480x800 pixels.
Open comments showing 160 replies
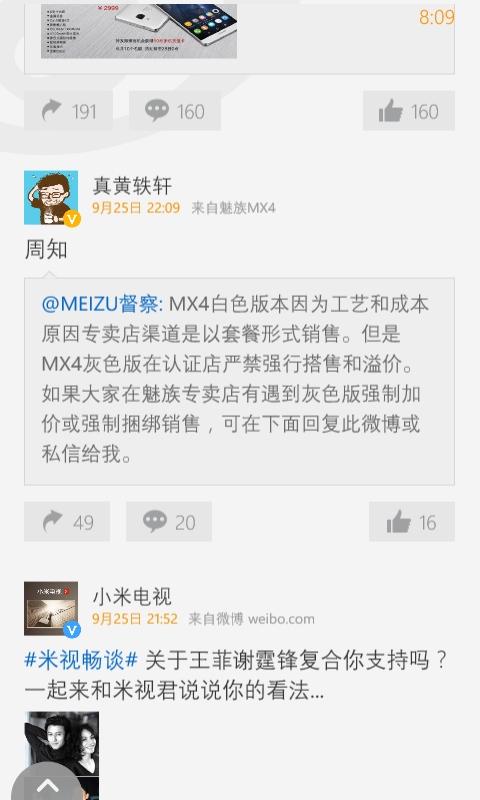[174, 111]
